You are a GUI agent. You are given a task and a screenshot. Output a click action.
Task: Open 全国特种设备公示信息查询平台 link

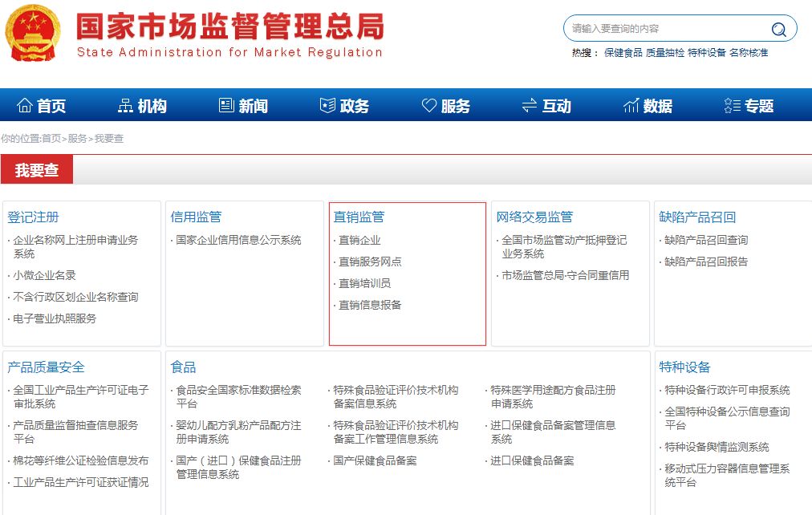[727, 419]
